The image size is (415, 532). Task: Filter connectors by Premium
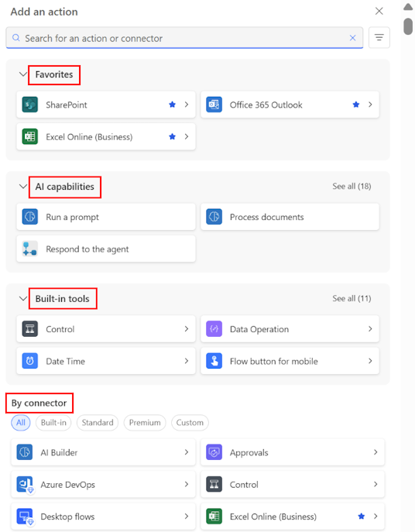coord(145,423)
